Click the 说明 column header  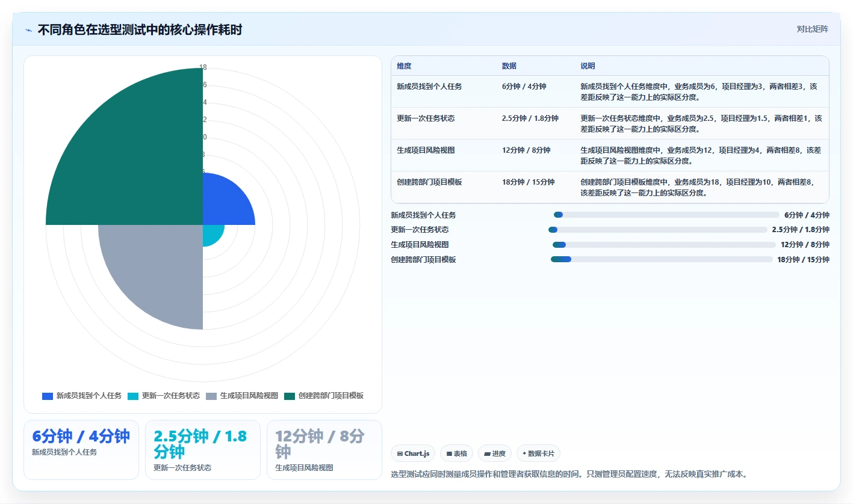(x=588, y=66)
